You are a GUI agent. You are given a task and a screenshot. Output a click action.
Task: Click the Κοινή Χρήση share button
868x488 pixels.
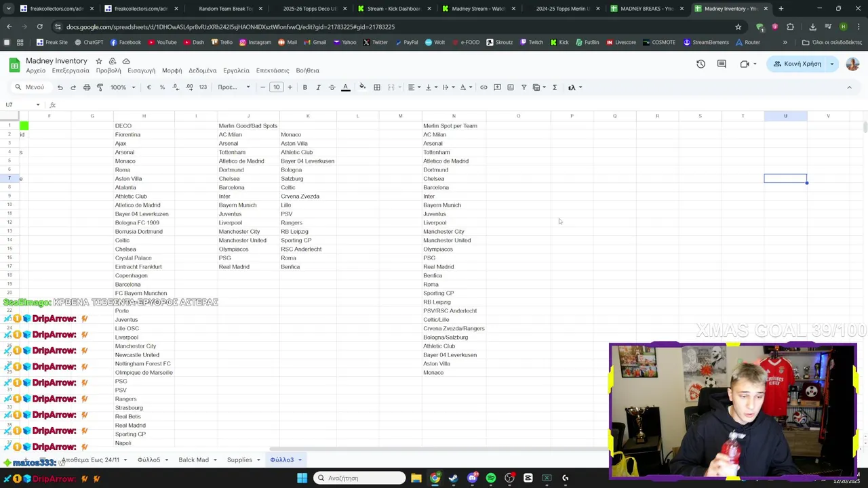point(797,64)
